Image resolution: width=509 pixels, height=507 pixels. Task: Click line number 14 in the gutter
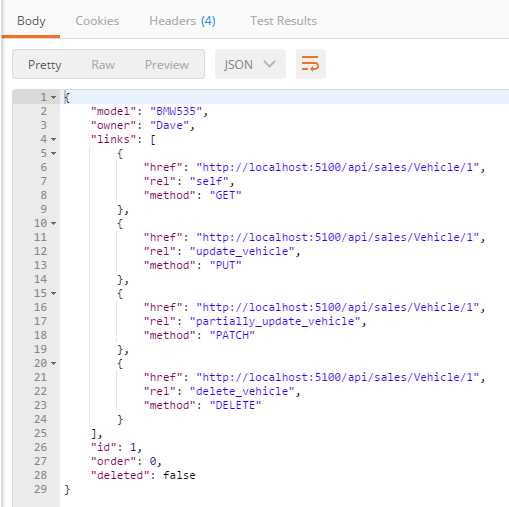(40, 279)
